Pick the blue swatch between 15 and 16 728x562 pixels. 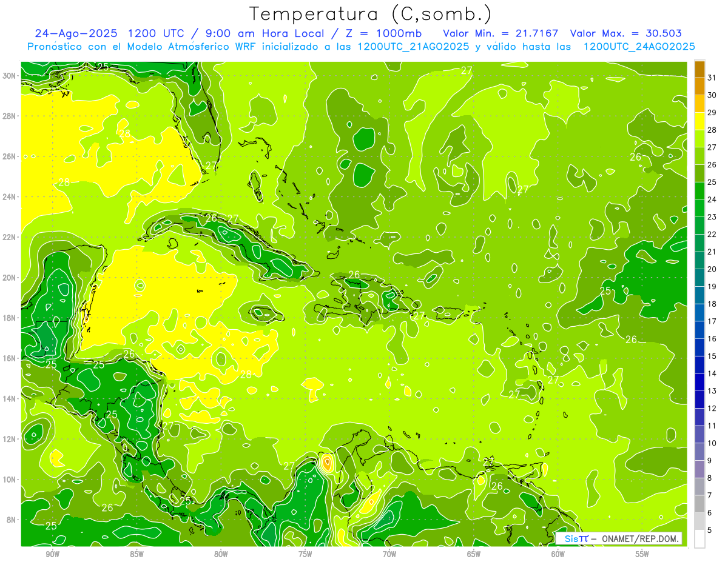point(699,347)
